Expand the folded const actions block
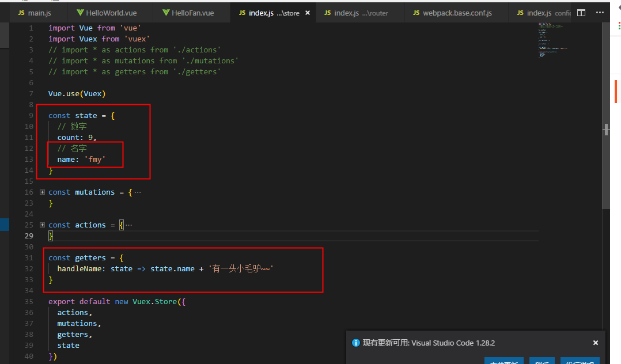 pyautogui.click(x=43, y=225)
